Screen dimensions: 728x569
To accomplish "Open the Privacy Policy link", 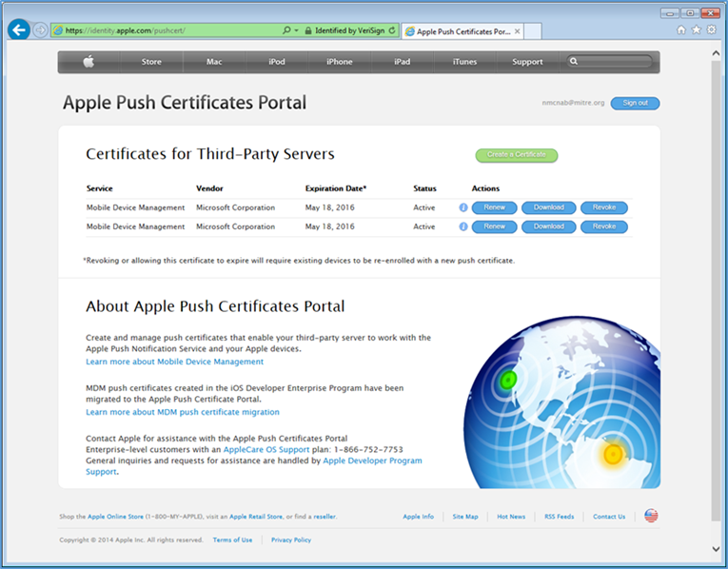I will pyautogui.click(x=291, y=540).
